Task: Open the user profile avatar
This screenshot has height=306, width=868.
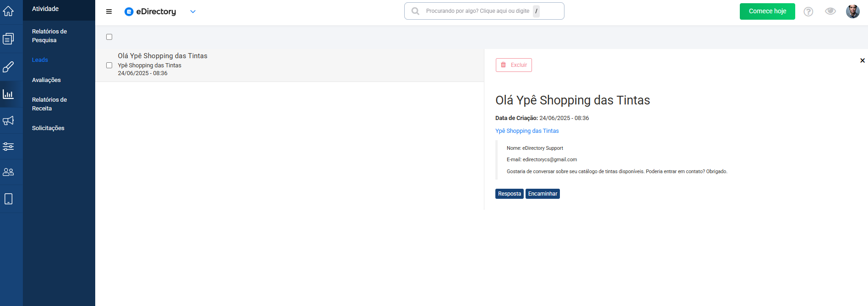Action: click(853, 11)
